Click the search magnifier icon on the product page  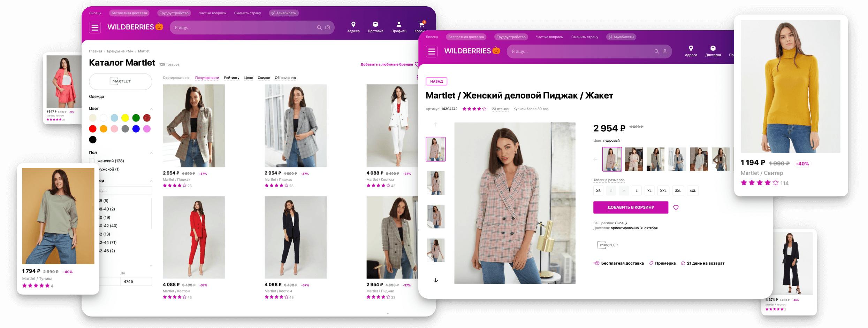[657, 52]
